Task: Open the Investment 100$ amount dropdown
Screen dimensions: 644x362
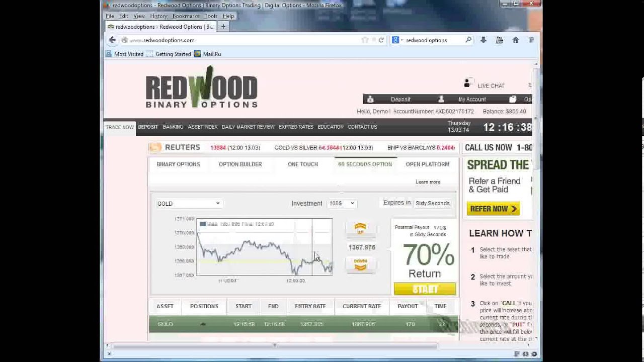Action: tap(342, 203)
